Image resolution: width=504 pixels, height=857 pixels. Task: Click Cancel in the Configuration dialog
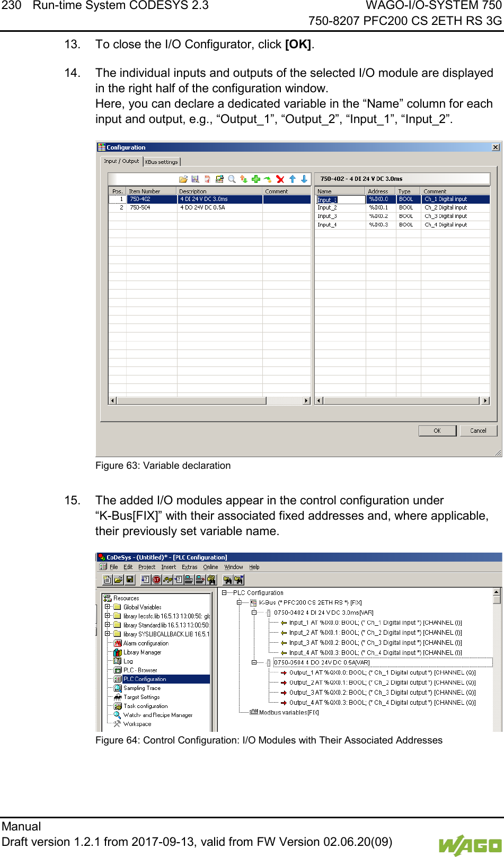click(478, 431)
